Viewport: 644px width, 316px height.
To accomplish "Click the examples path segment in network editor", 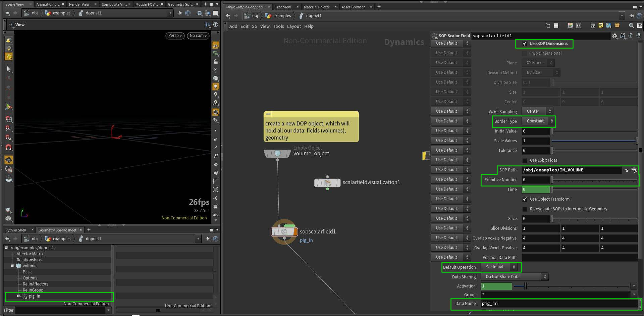I will click(x=282, y=16).
